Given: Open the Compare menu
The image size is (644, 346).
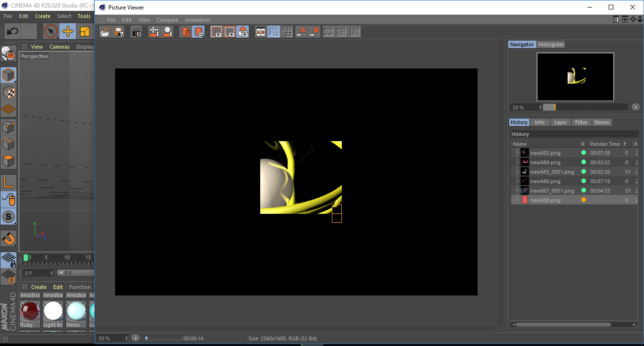Looking at the screenshot, I should [167, 20].
